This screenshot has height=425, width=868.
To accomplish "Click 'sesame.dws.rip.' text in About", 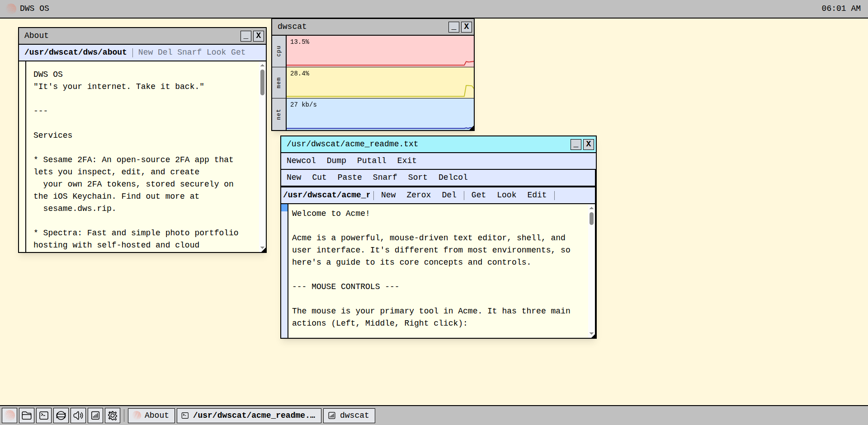I will pyautogui.click(x=80, y=209).
